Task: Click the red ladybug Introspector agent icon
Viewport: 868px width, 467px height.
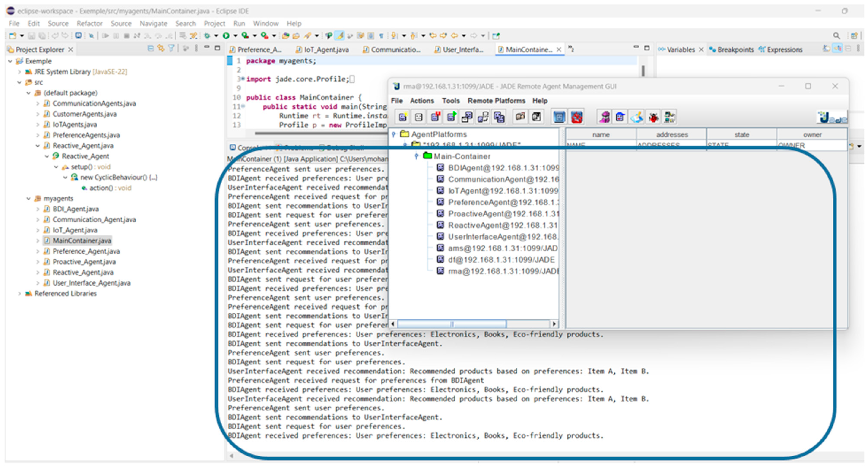Action: click(653, 117)
